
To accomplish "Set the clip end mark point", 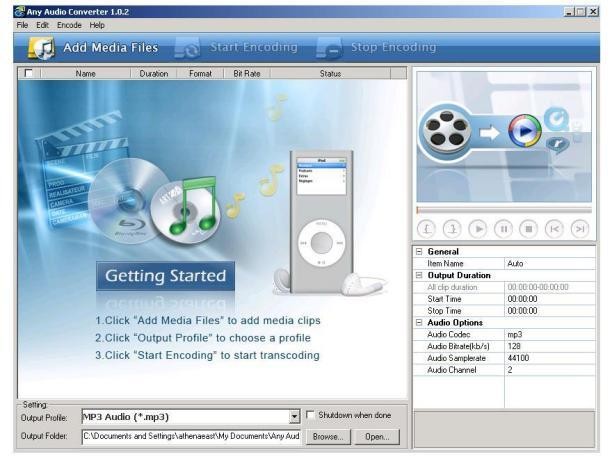I will (x=452, y=229).
